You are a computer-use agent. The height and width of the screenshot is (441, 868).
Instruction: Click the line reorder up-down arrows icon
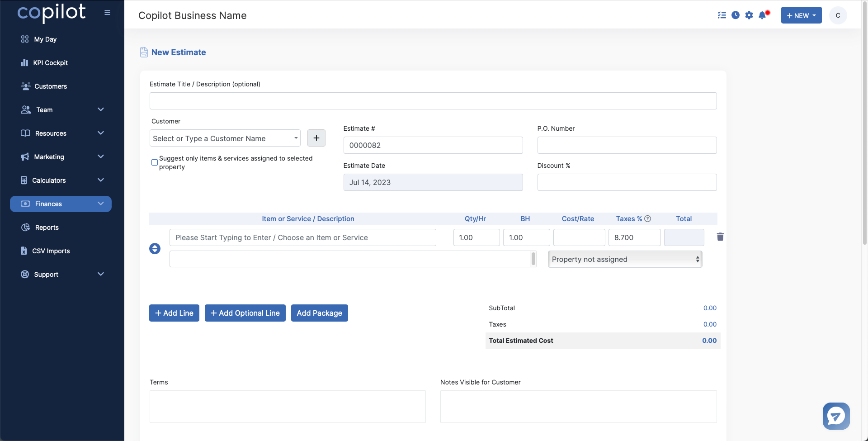[x=155, y=249]
